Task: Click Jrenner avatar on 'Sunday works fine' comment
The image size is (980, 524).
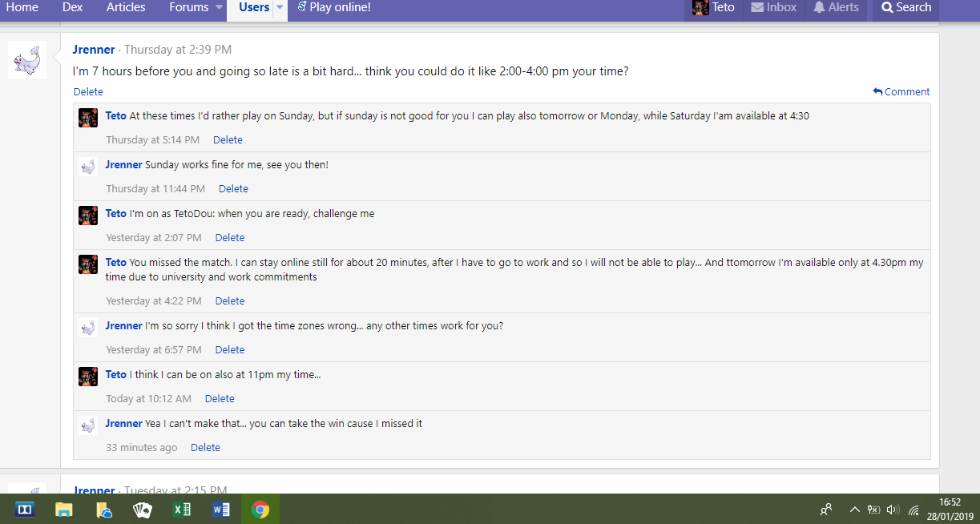Action: (88, 167)
